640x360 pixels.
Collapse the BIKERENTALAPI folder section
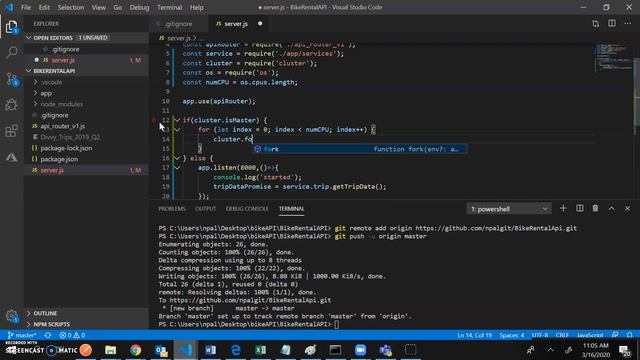click(x=29, y=71)
